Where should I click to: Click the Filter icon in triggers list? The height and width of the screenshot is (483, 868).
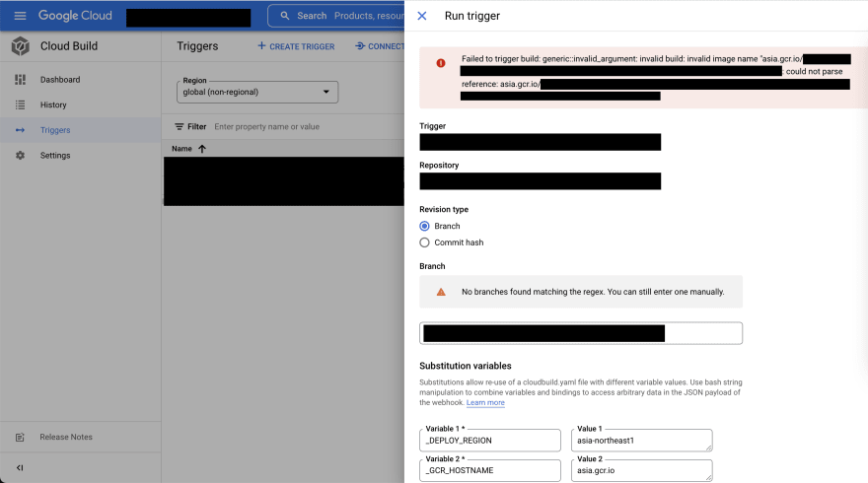[x=180, y=127]
